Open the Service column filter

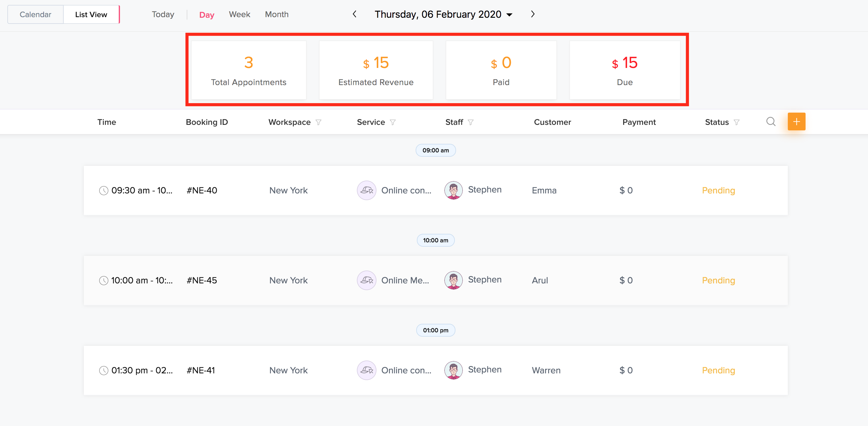(x=393, y=122)
